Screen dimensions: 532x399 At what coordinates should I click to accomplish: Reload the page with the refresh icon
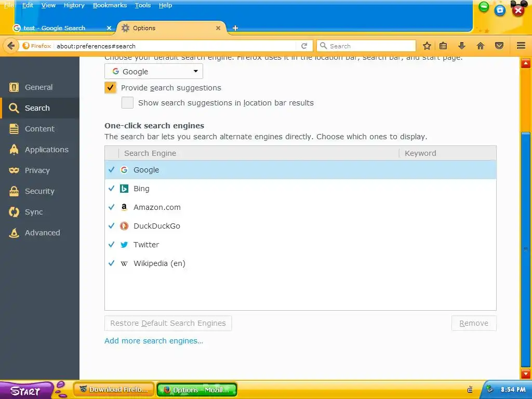[304, 46]
